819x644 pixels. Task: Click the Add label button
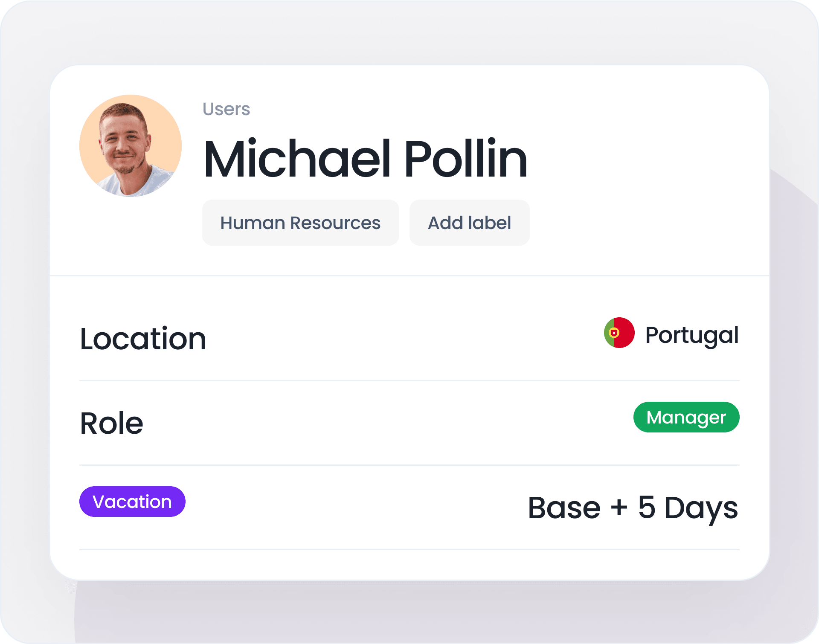[x=469, y=223]
